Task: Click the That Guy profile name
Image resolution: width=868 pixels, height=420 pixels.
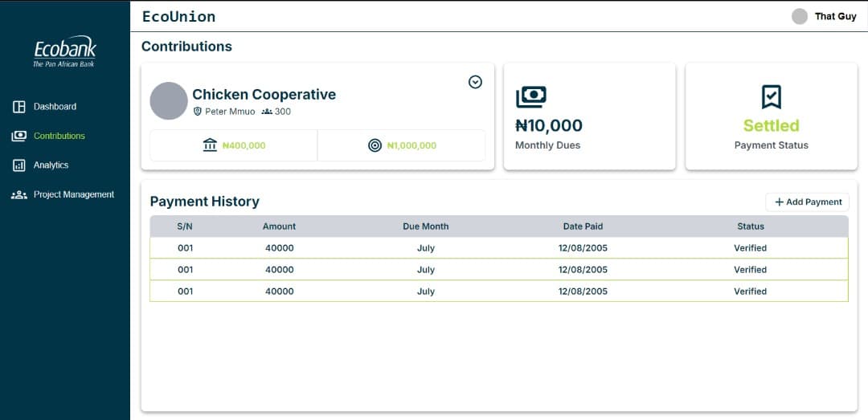Action: (835, 16)
